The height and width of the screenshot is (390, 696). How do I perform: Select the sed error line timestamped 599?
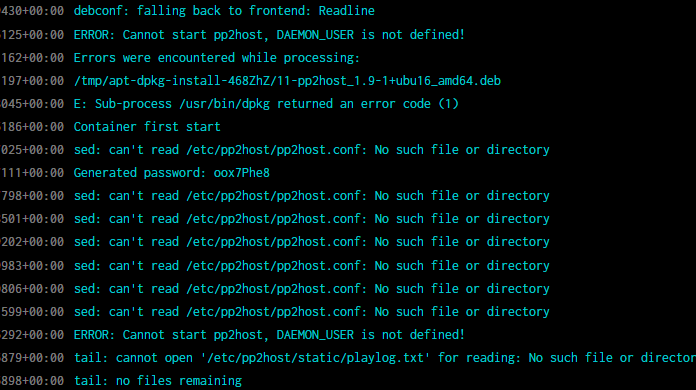pos(312,312)
